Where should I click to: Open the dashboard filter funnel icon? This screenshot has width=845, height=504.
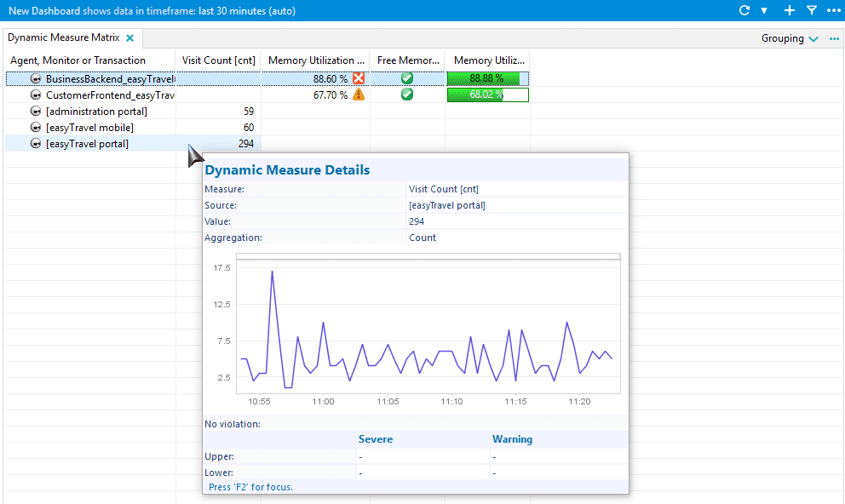tap(812, 10)
